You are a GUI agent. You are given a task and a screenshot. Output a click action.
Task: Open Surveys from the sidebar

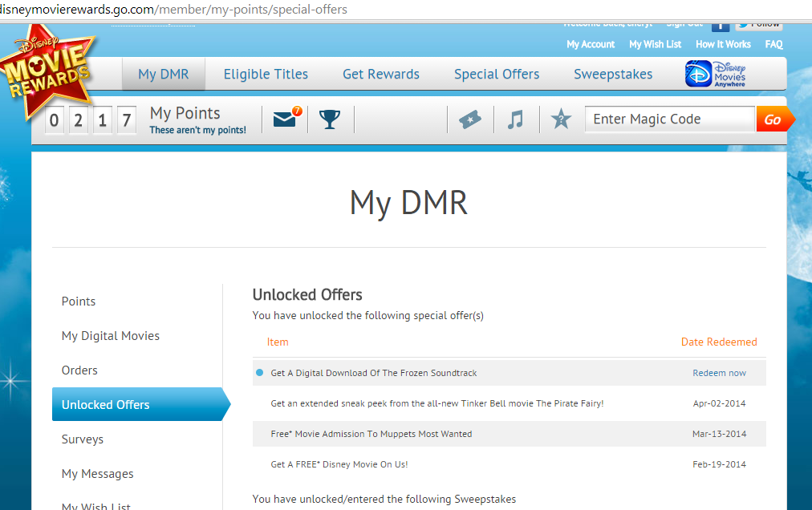(x=83, y=439)
